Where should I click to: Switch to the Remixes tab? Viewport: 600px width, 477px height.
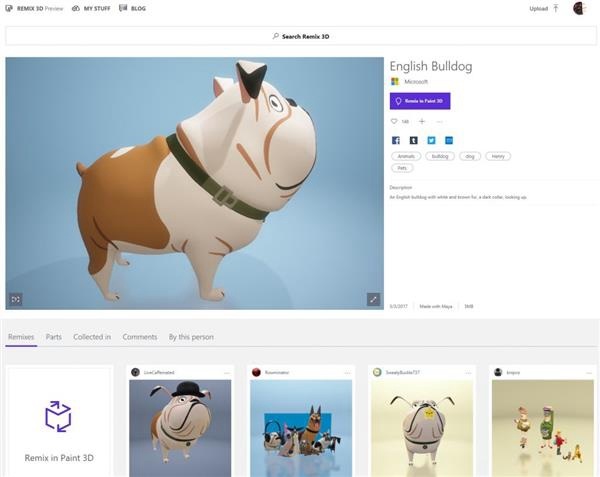pyautogui.click(x=21, y=337)
